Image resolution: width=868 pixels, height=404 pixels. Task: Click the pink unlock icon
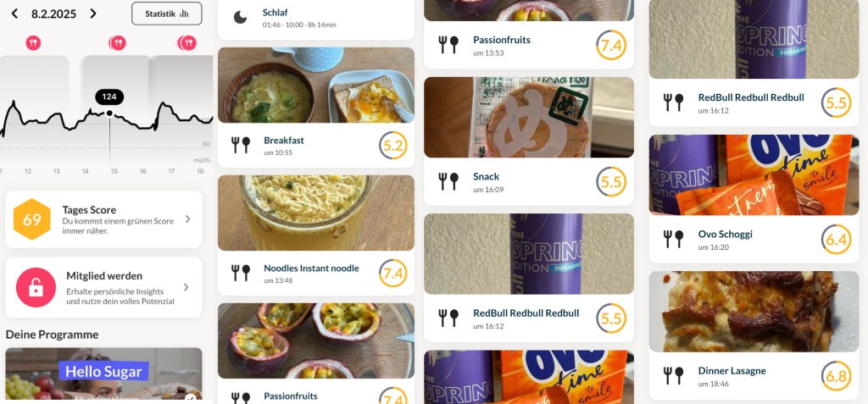(x=36, y=287)
